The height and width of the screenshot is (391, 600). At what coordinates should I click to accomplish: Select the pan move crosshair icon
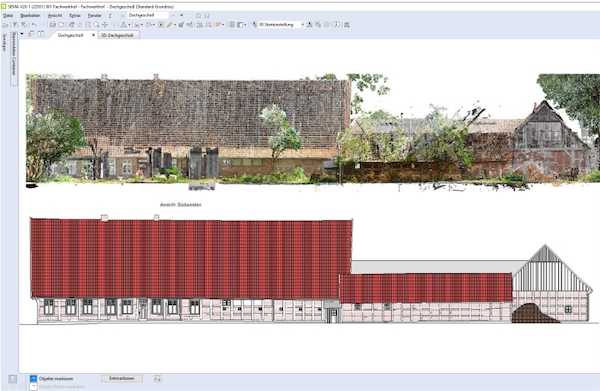(x=105, y=24)
